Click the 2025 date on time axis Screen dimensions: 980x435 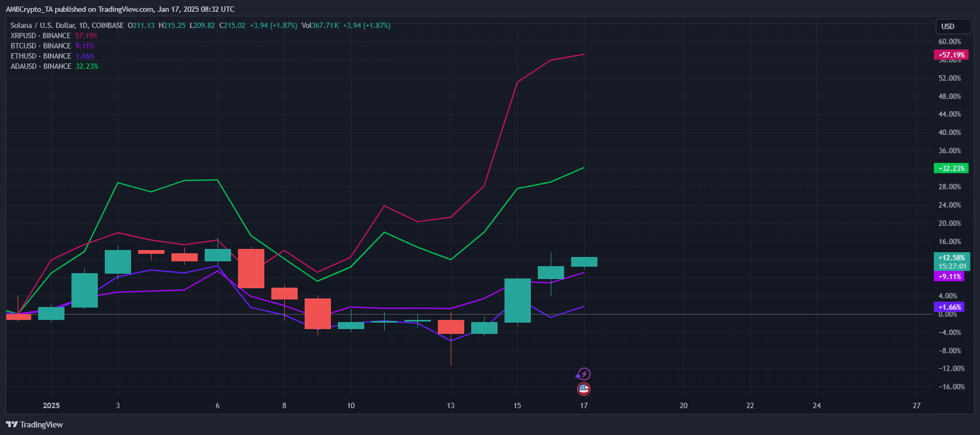point(51,405)
